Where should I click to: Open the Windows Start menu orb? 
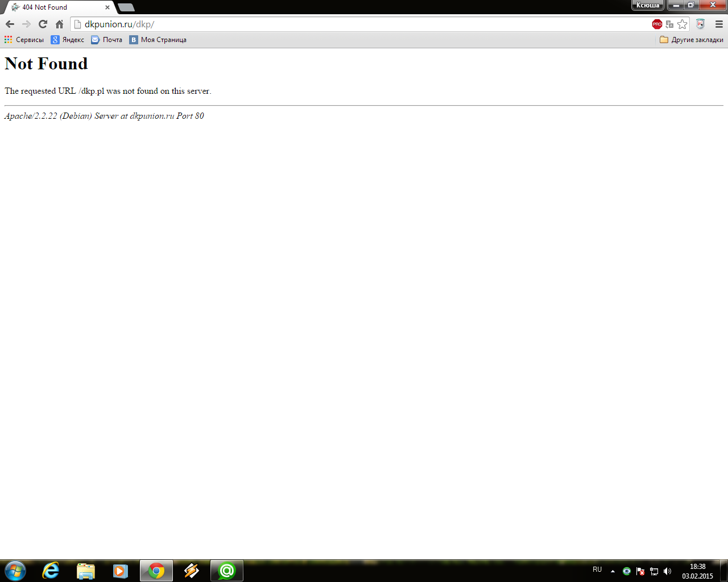pos(15,571)
